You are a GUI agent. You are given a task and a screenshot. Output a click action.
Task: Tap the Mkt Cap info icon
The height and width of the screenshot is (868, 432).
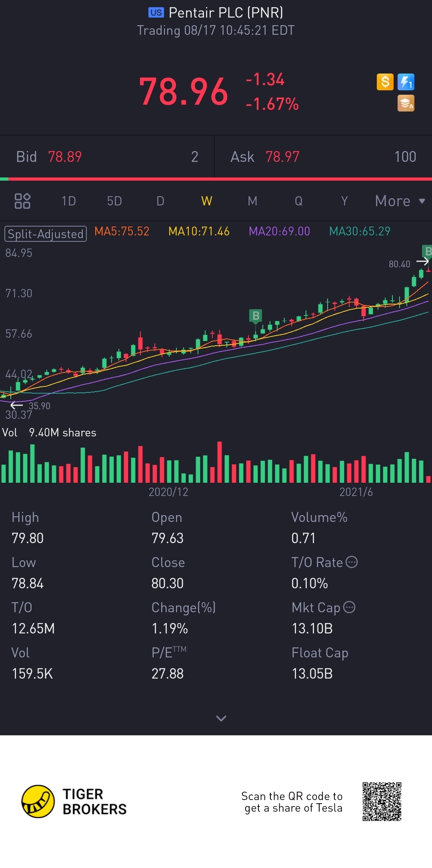(349, 607)
